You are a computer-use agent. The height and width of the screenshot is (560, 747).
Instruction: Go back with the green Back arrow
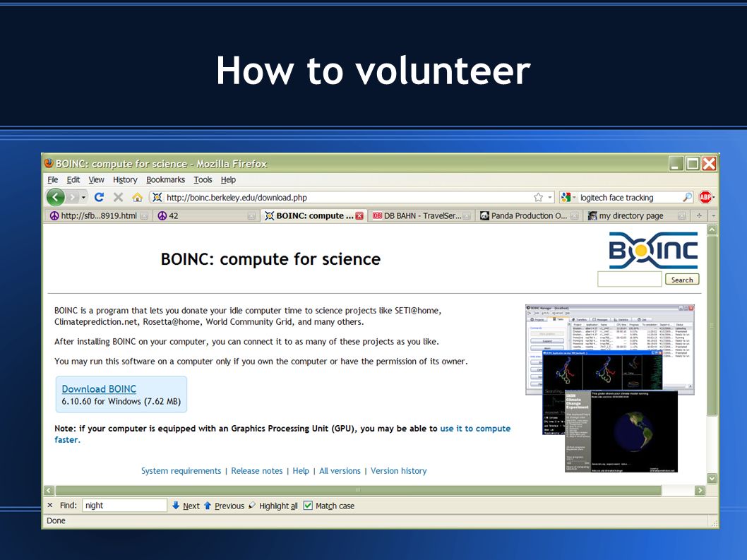pyautogui.click(x=56, y=197)
